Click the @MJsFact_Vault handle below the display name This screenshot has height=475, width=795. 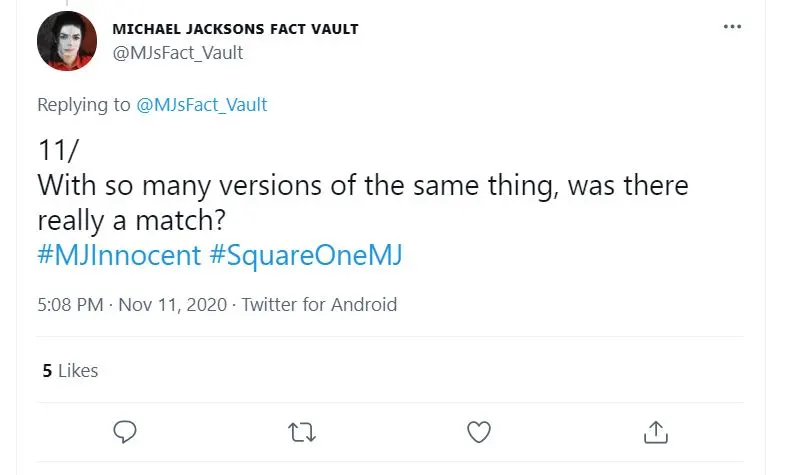pyautogui.click(x=178, y=53)
